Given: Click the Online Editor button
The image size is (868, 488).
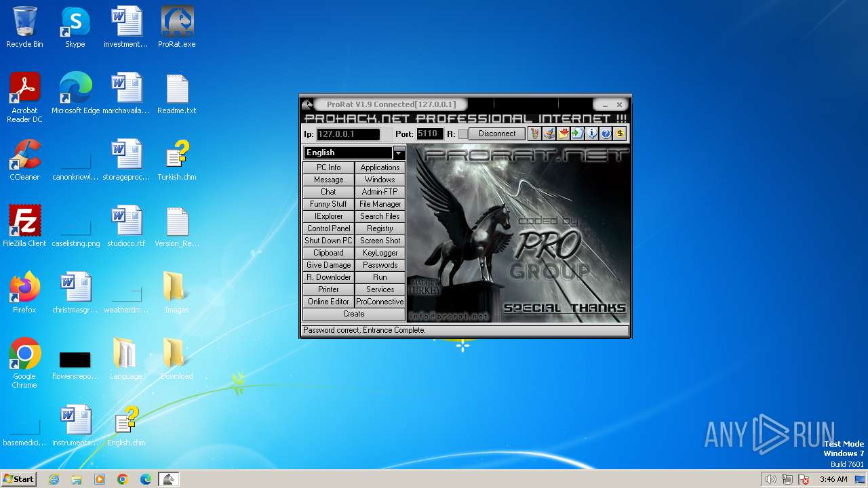Looking at the screenshot, I should pos(329,302).
